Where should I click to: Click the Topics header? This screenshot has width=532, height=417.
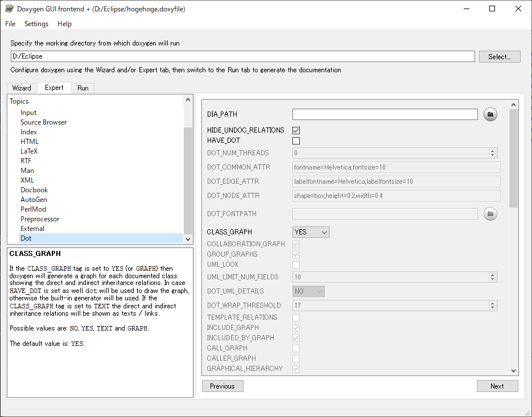coord(19,101)
